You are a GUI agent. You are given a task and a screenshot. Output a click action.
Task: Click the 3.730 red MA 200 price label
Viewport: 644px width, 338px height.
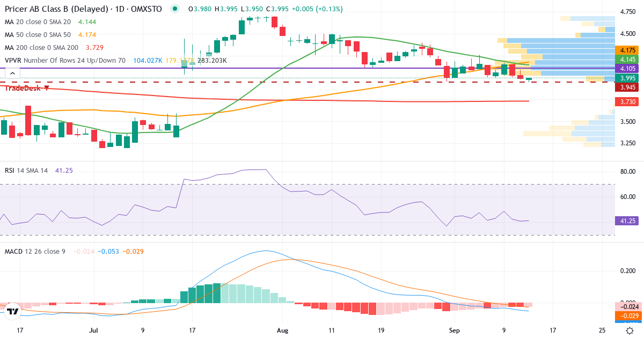coord(628,101)
